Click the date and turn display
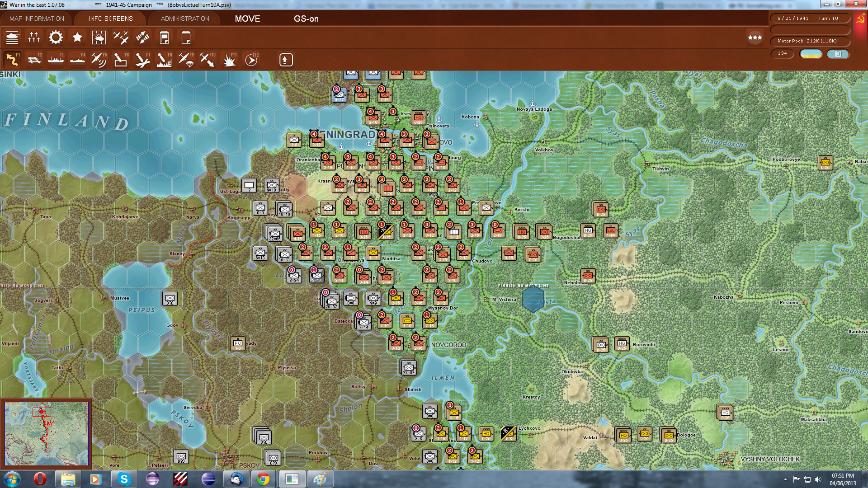 point(810,19)
